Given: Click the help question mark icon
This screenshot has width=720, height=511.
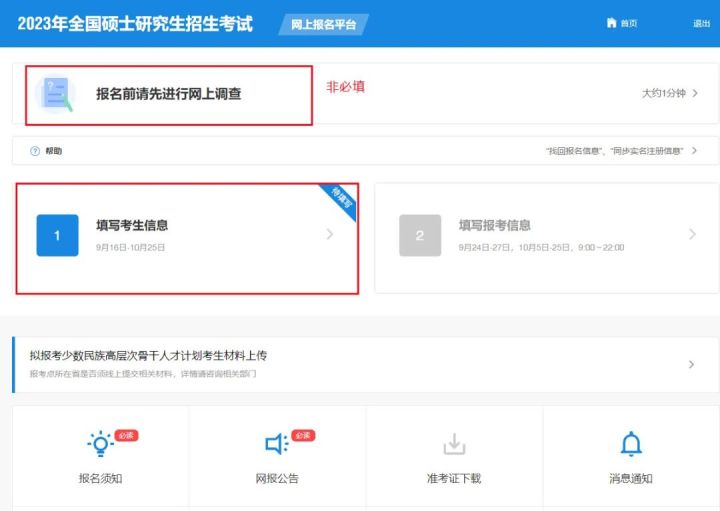Looking at the screenshot, I should coord(35,151).
